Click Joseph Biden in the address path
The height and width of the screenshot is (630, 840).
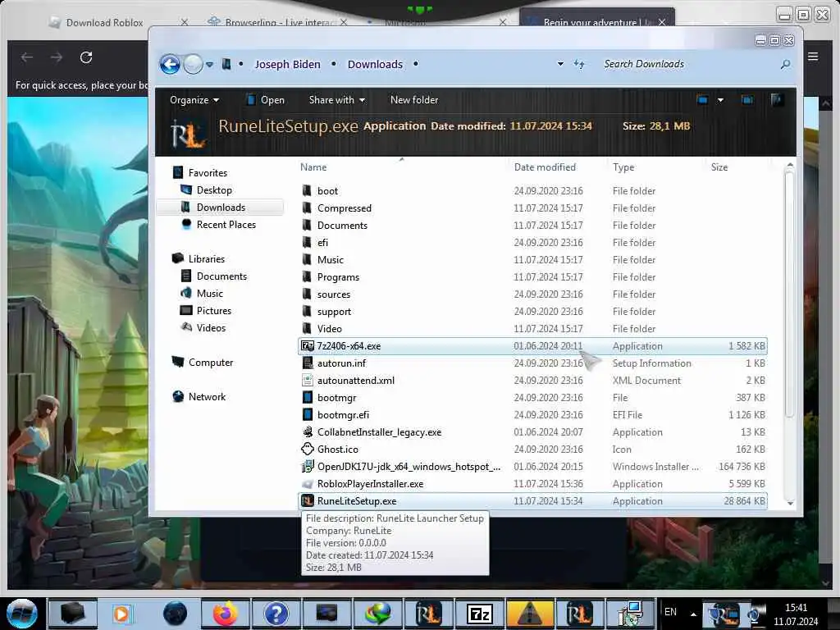coord(287,64)
